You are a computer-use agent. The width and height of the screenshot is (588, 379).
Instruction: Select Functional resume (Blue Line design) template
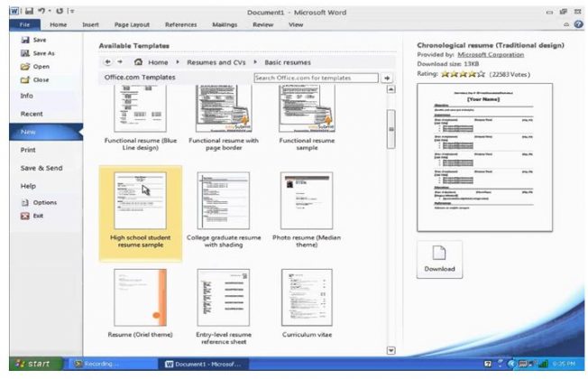tap(141, 117)
